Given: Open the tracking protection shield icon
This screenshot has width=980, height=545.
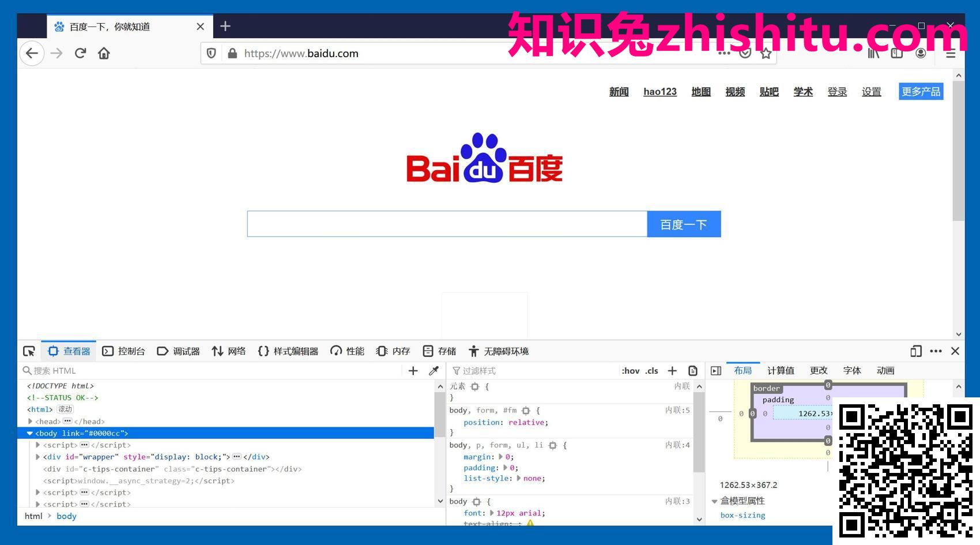Looking at the screenshot, I should pos(212,54).
